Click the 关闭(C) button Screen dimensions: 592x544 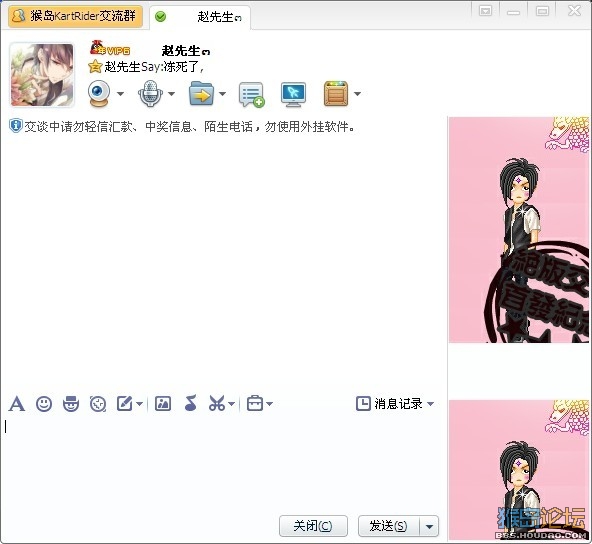(x=313, y=526)
